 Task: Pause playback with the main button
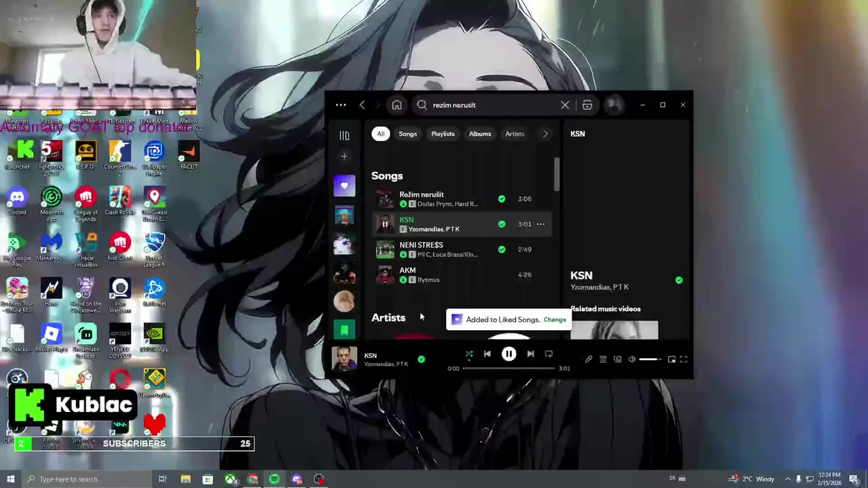point(509,354)
